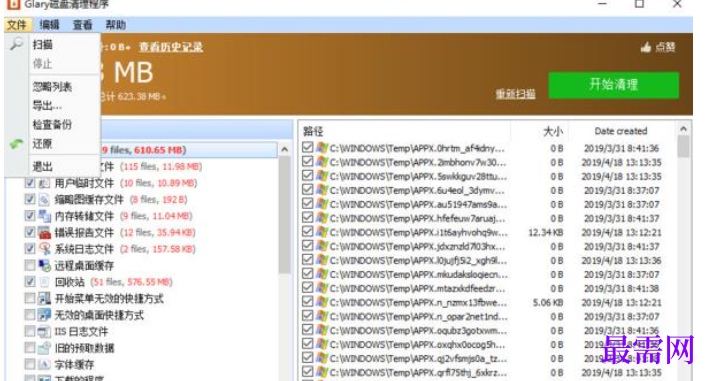
Task: Click the 内存转储文件 category icon
Action: 44,216
